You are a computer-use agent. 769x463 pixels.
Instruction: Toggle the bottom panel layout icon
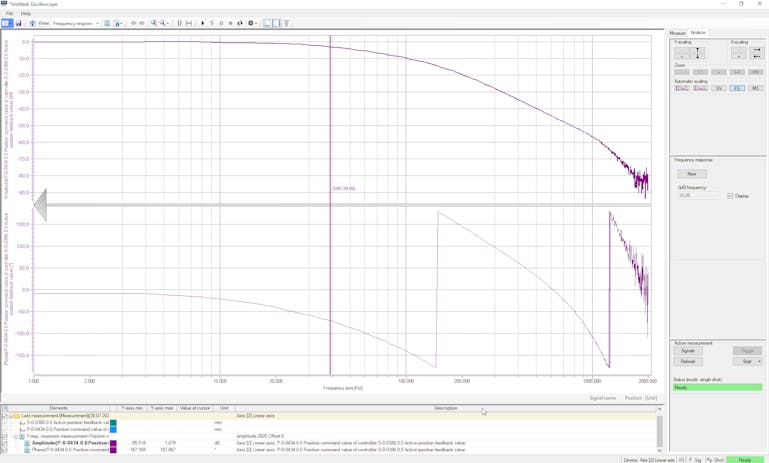(x=267, y=23)
